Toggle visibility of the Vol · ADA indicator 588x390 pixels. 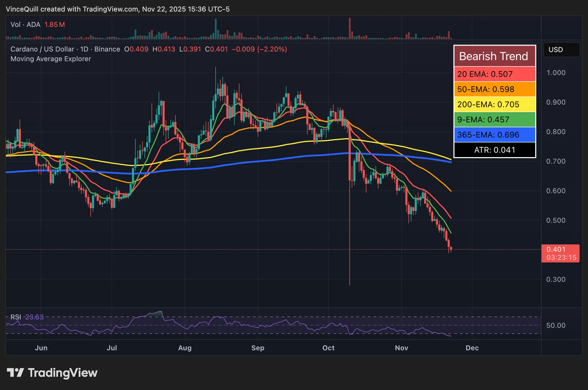point(25,24)
